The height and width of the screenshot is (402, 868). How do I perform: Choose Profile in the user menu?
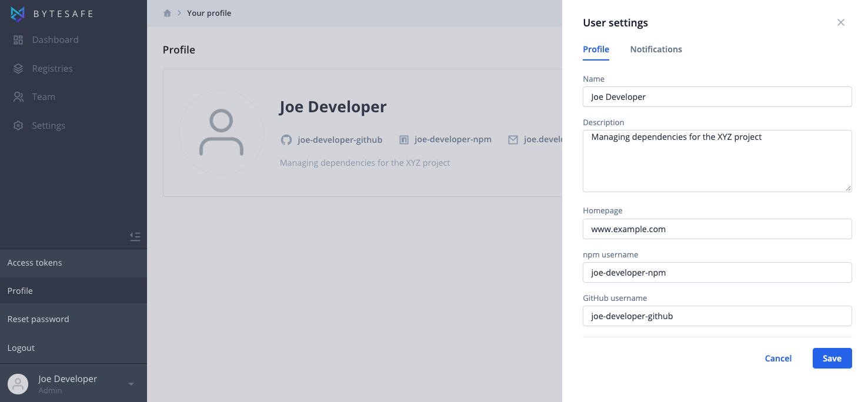coord(74,291)
